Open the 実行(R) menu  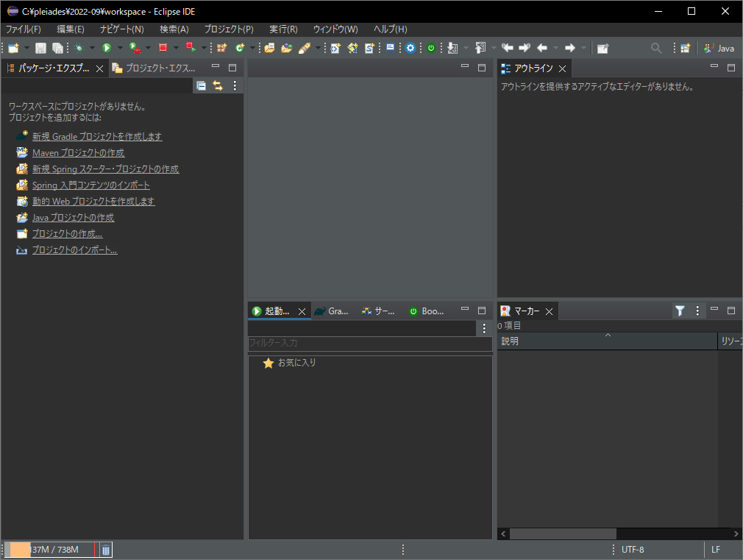coord(283,29)
